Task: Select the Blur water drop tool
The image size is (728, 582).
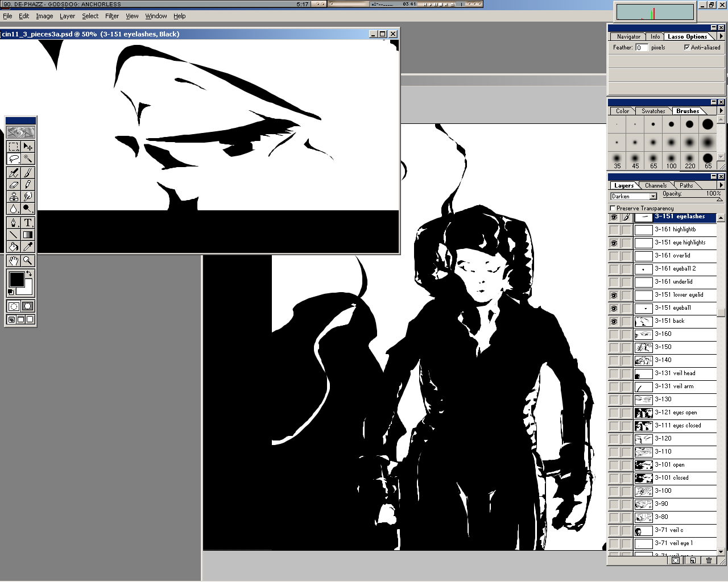Action: 14,209
